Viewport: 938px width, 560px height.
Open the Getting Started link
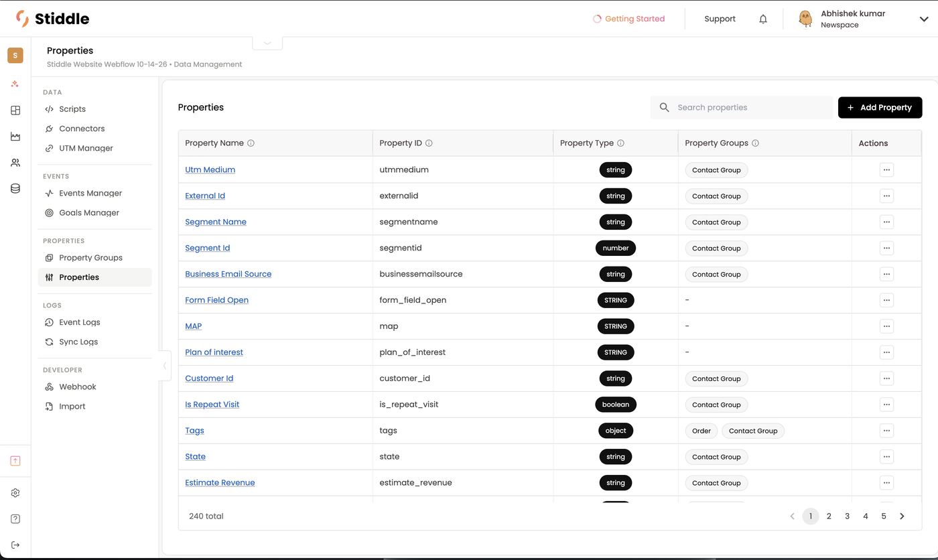pyautogui.click(x=628, y=19)
